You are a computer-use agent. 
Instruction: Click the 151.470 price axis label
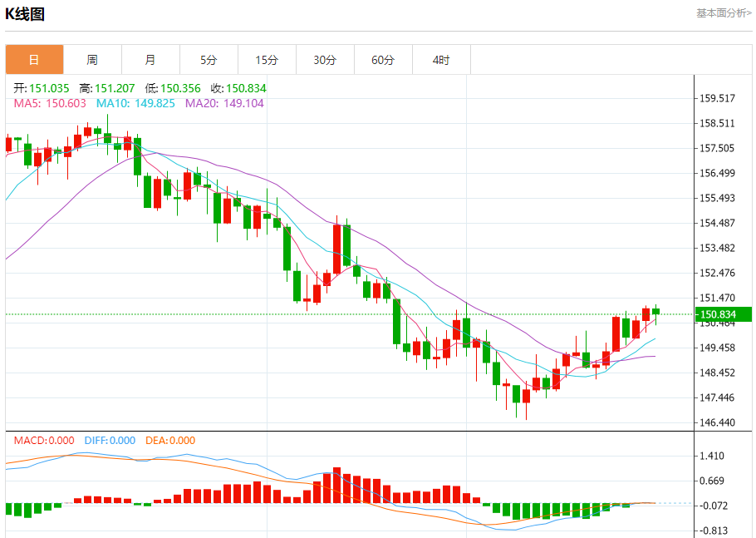pyautogui.click(x=718, y=299)
